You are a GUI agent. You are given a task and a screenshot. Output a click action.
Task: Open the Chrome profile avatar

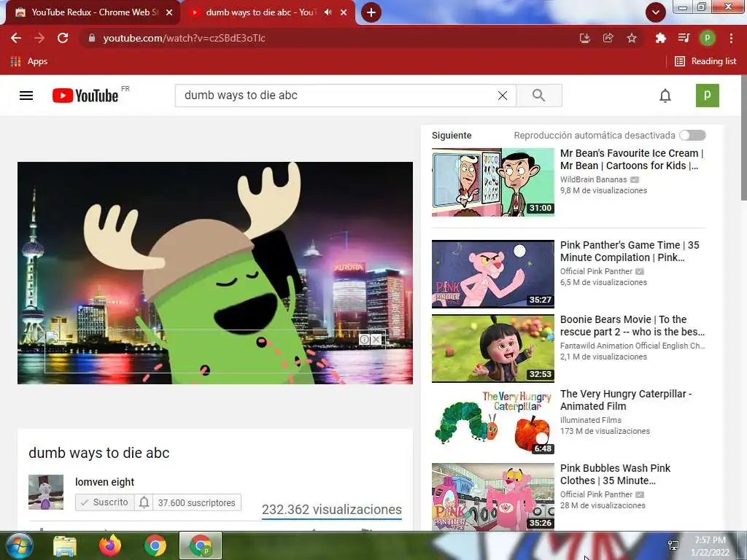(x=707, y=38)
